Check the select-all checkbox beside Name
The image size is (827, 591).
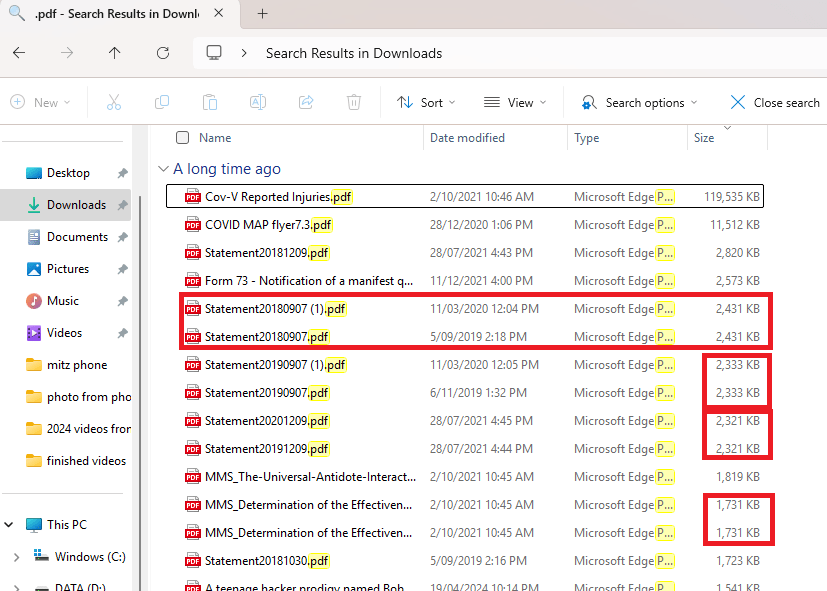pyautogui.click(x=181, y=138)
